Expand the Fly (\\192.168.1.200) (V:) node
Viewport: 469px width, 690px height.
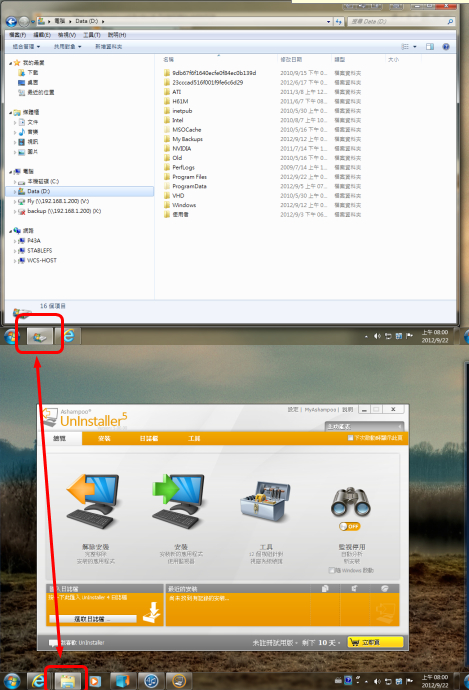(x=15, y=202)
